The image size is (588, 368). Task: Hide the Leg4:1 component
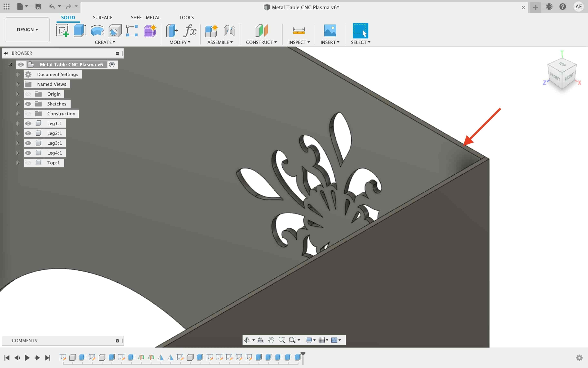click(28, 153)
